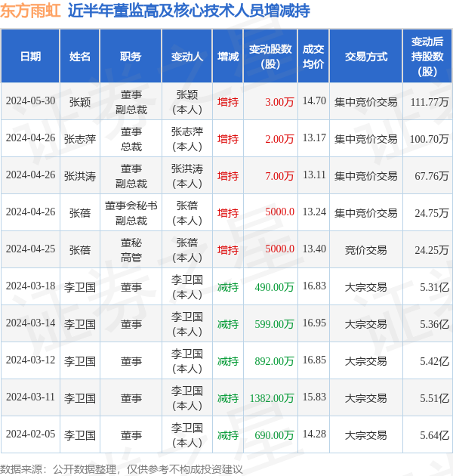
Task: Click the holding value 5.42亿
Action: click(x=434, y=362)
